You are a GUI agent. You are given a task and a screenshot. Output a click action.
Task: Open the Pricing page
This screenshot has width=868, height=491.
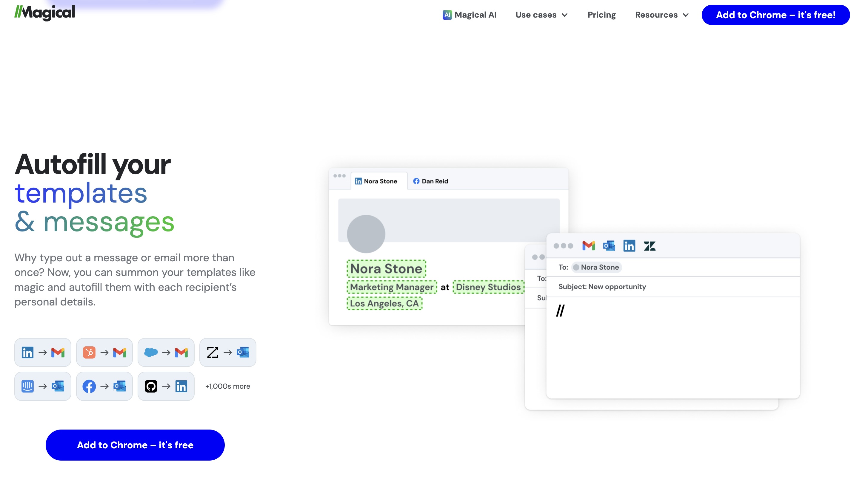601,15
